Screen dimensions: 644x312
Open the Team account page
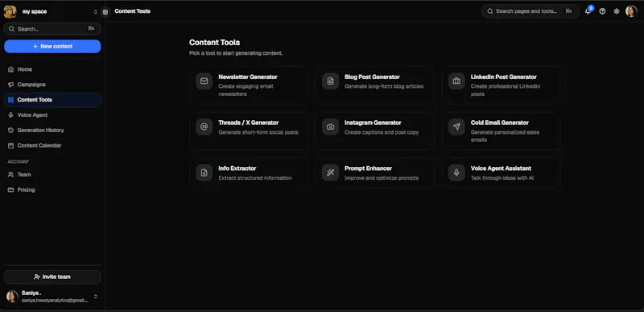pos(52,175)
